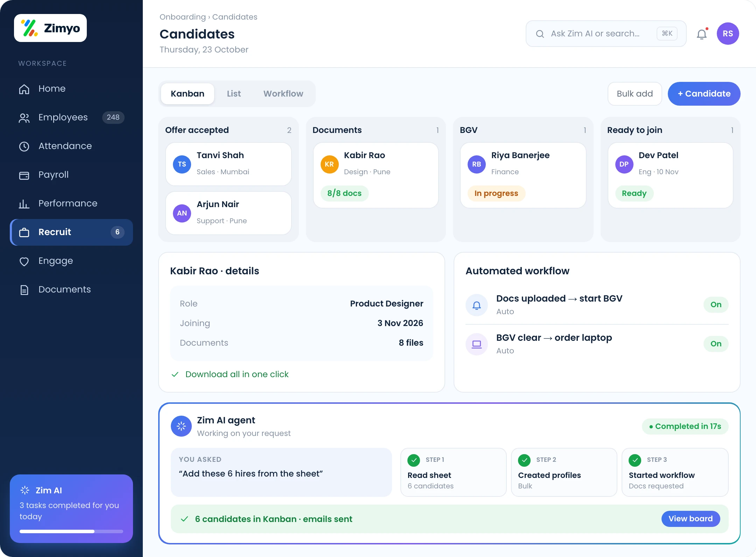The width and height of the screenshot is (756, 557).
Task: Click the Zim AI agent round icon
Action: pyautogui.click(x=181, y=426)
